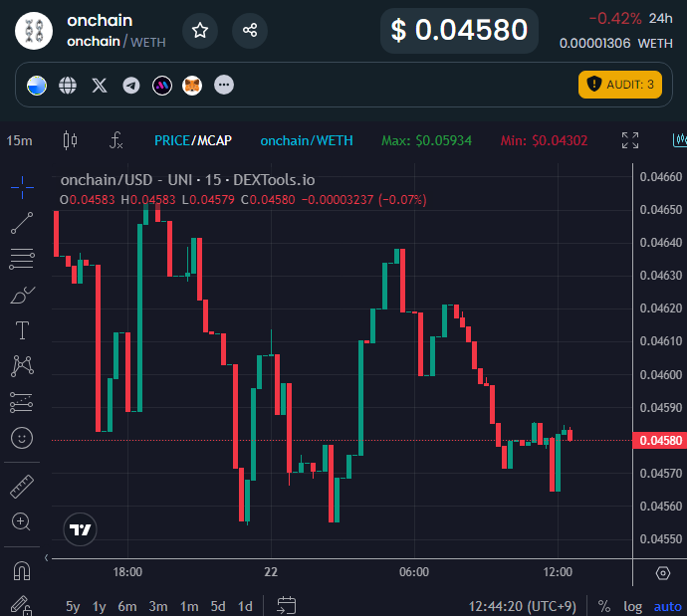Select the forecast and measurement tool
Image resolution: width=687 pixels, height=616 pixels.
point(22,402)
